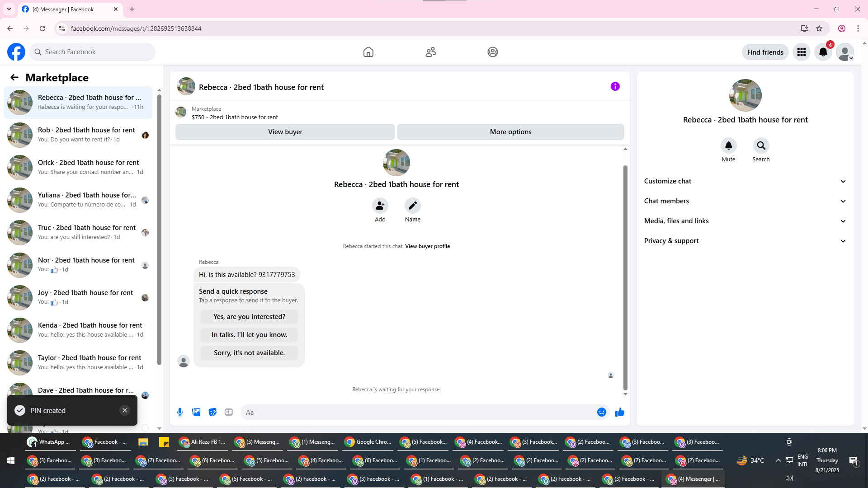The height and width of the screenshot is (488, 868).
Task: Open the emoji picker in message box
Action: pos(601,412)
